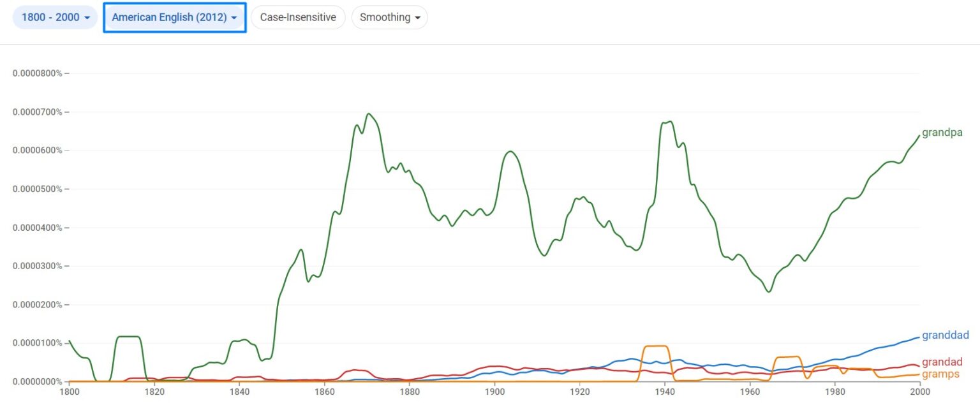Select the granddad series label
This screenshot has width=980, height=405.
(945, 335)
